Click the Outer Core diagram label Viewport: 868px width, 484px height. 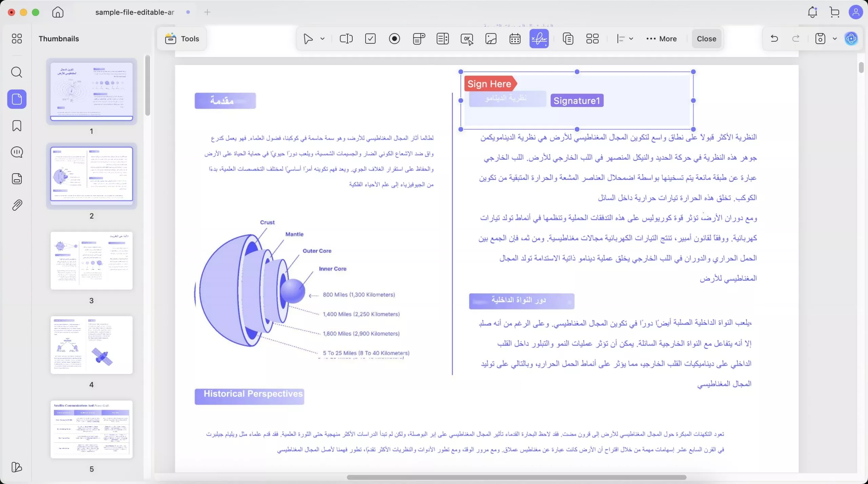click(317, 251)
